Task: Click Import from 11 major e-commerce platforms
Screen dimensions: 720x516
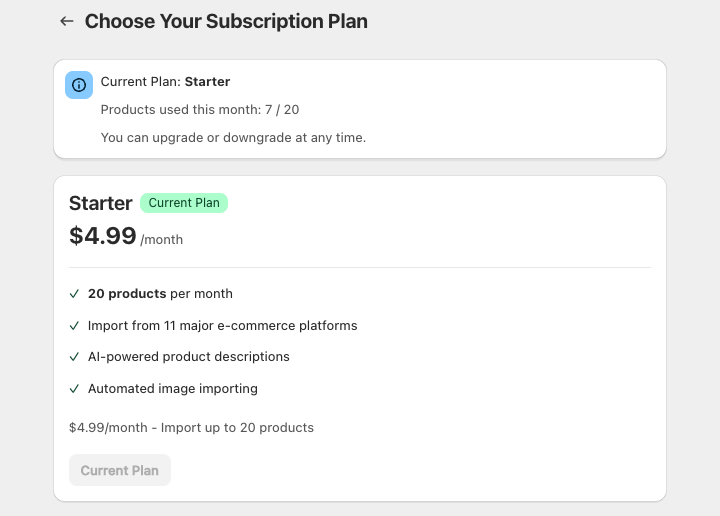Action: (x=222, y=326)
